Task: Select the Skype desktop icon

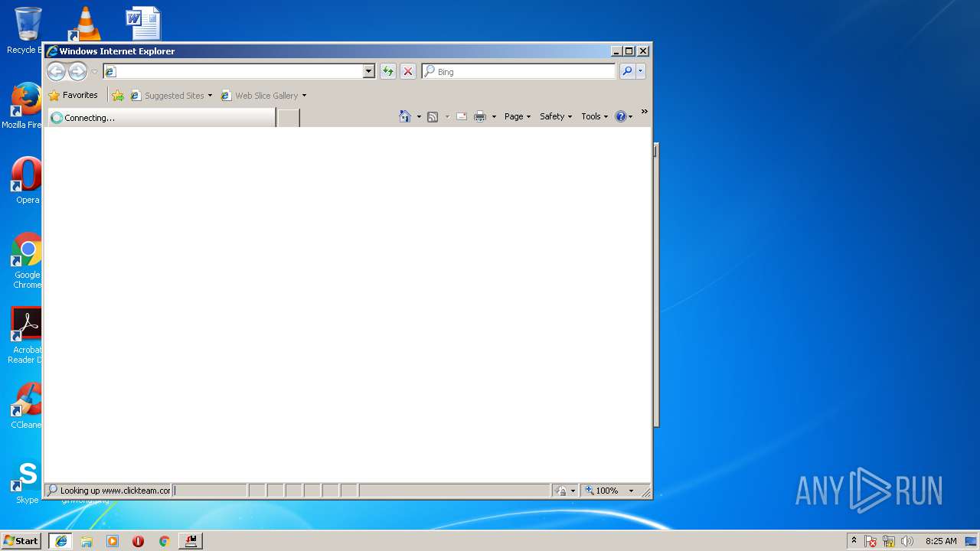Action: click(26, 481)
